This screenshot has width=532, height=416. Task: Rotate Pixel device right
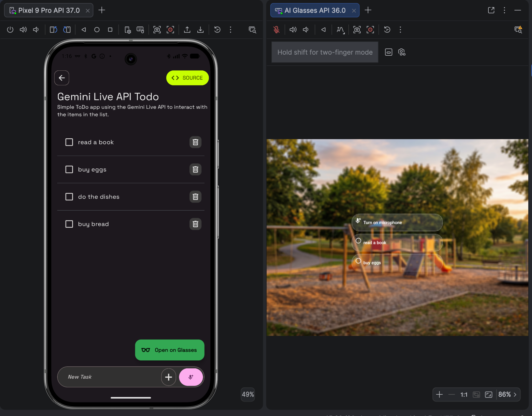pos(67,30)
